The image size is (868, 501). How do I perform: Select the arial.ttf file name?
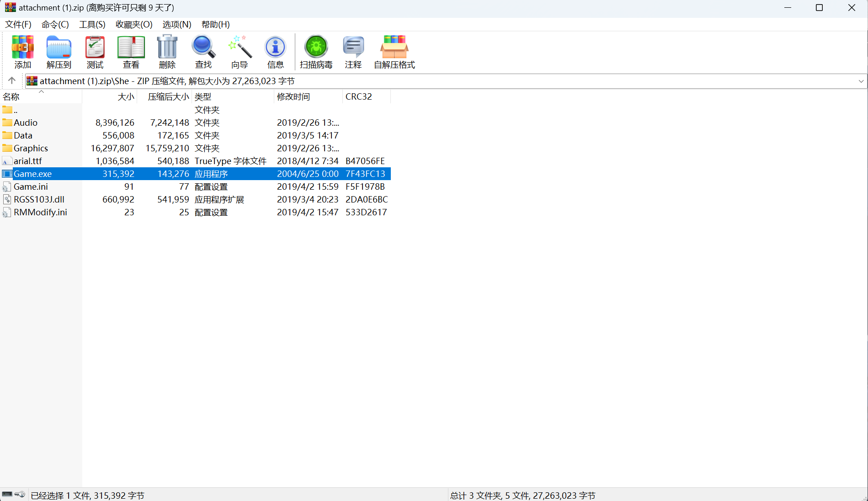(28, 161)
